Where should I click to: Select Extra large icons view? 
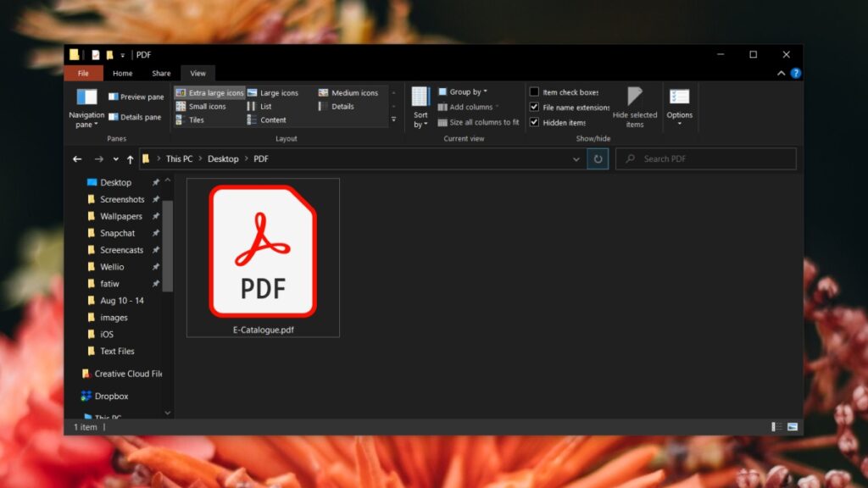coord(209,92)
